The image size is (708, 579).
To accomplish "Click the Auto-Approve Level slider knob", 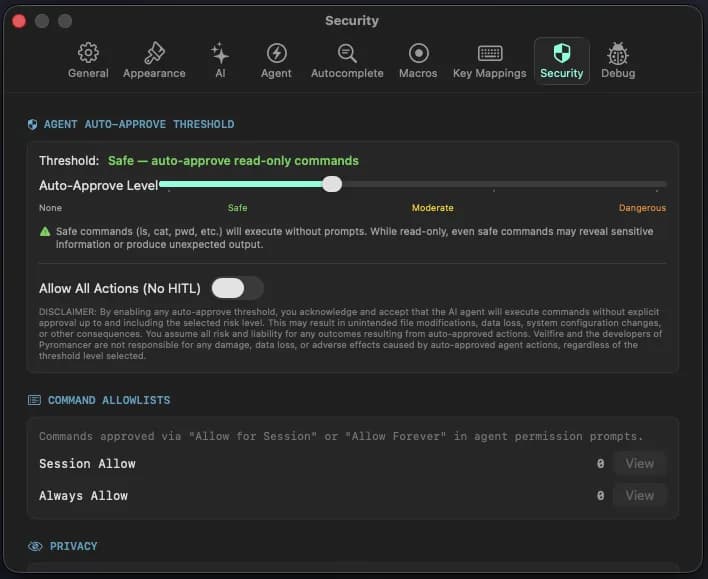I will tap(332, 184).
